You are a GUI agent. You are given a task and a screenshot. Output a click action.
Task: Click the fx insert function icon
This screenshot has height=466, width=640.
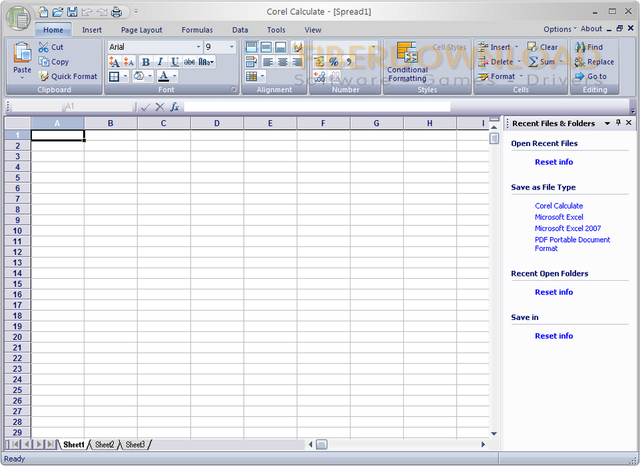(175, 107)
